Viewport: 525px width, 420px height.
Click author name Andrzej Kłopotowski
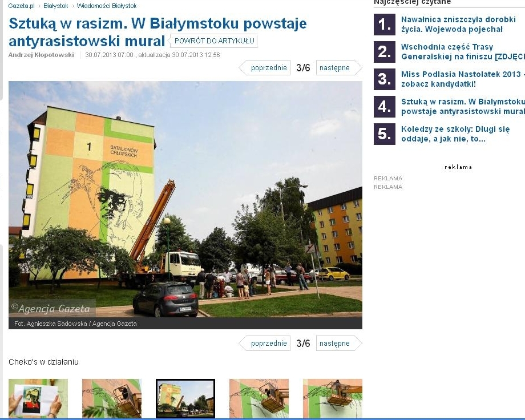click(41, 55)
